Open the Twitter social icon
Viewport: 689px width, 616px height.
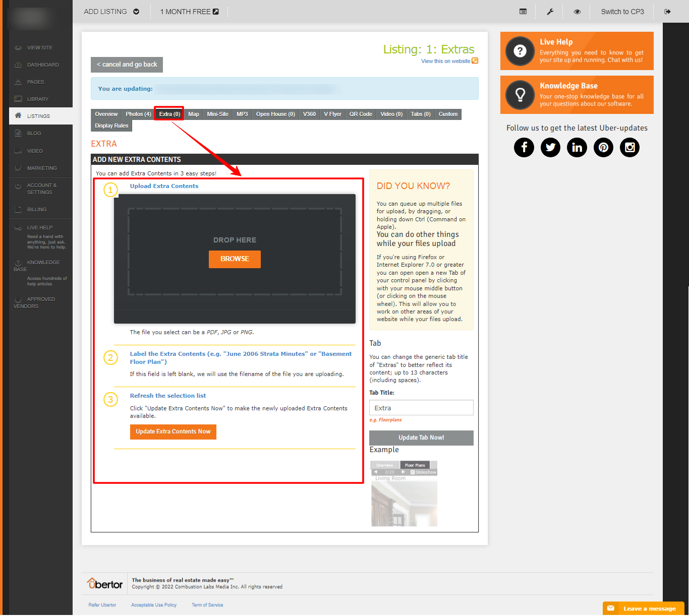pyautogui.click(x=550, y=147)
